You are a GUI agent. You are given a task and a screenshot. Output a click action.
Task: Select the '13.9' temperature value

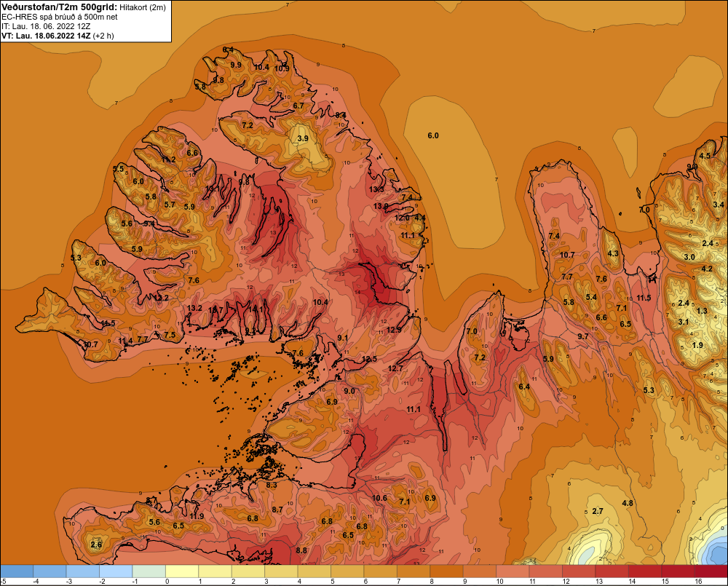381,206
